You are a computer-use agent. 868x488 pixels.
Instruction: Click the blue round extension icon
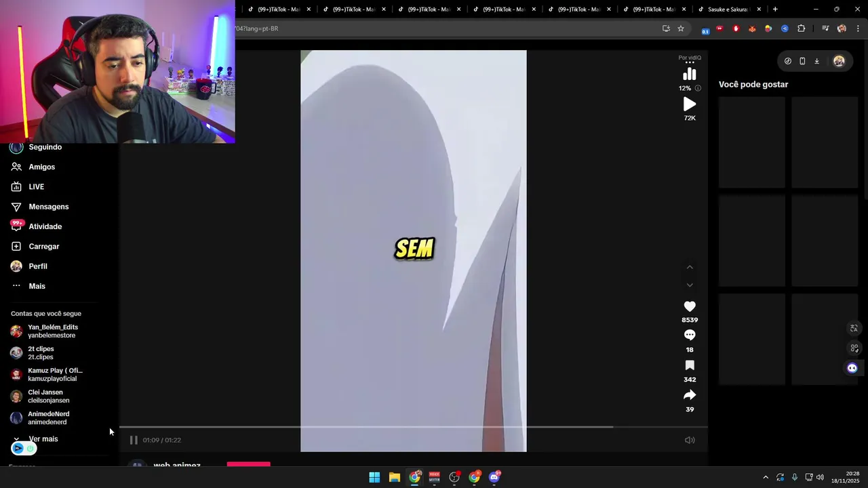coord(785,28)
